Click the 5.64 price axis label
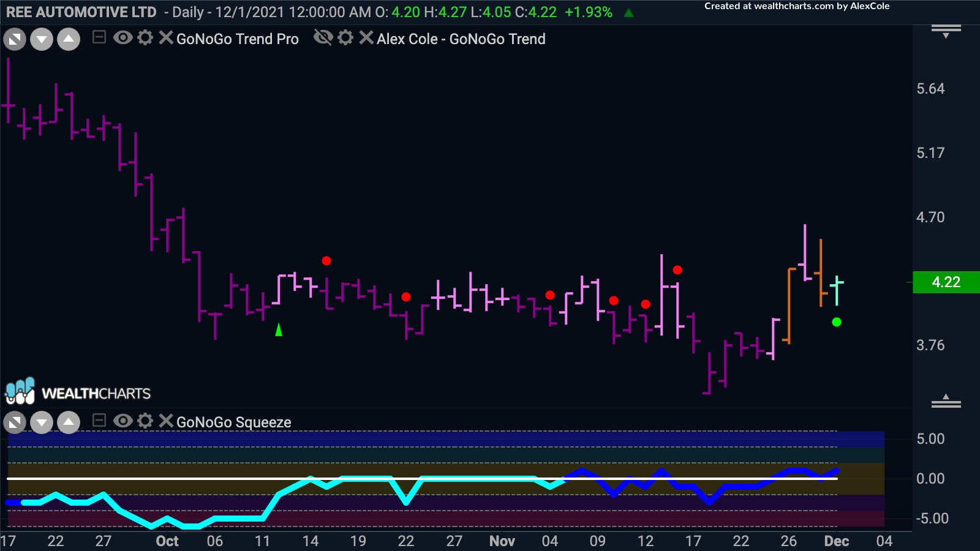The image size is (980, 551). 930,89
